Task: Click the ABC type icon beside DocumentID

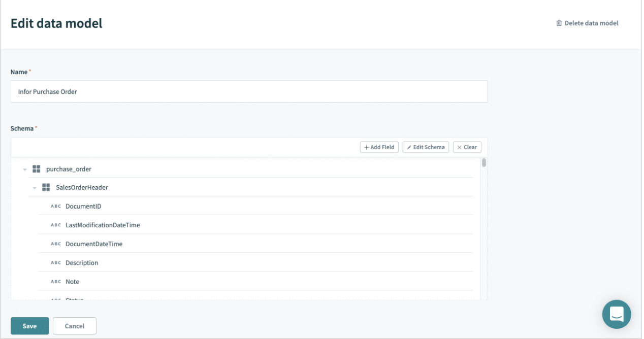Action: (x=55, y=206)
